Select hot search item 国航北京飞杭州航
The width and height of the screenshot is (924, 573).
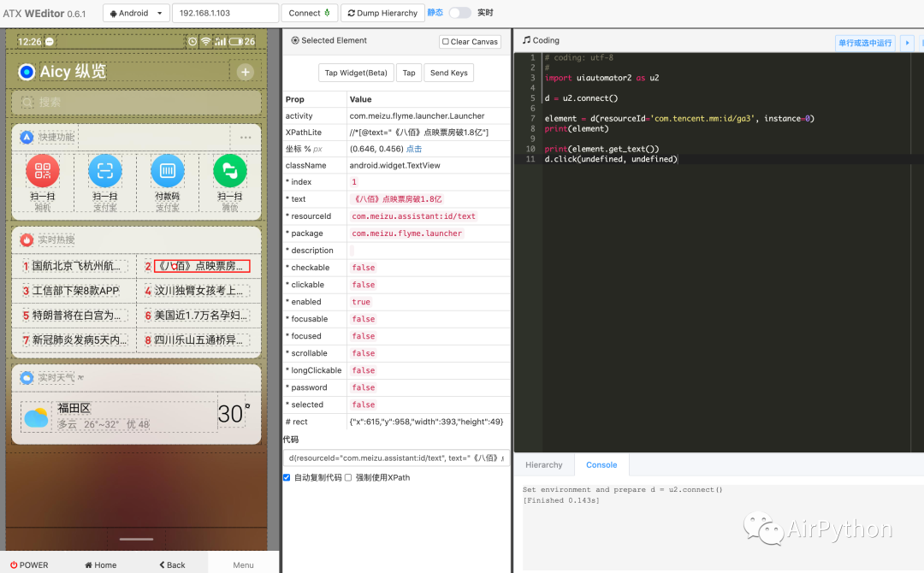pyautogui.click(x=75, y=266)
